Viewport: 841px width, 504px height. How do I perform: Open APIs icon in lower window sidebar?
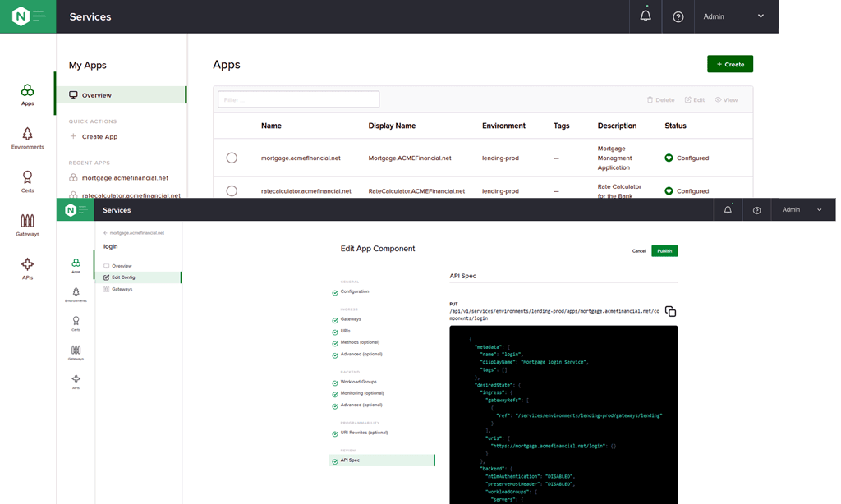coord(76,381)
